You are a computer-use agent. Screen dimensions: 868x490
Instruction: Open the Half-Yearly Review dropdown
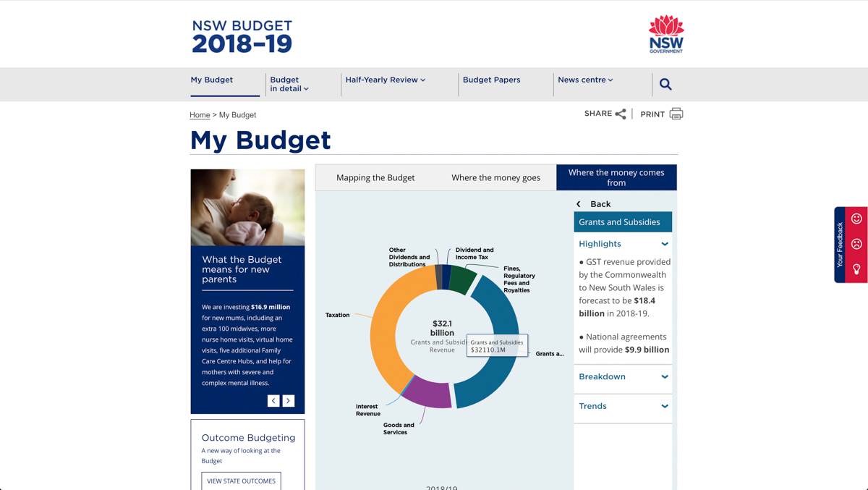tap(385, 80)
